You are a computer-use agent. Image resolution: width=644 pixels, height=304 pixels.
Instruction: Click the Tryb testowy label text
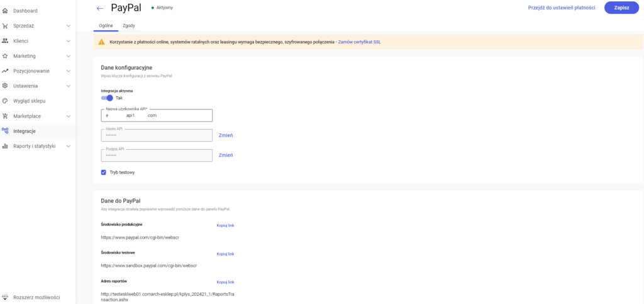coord(122,172)
